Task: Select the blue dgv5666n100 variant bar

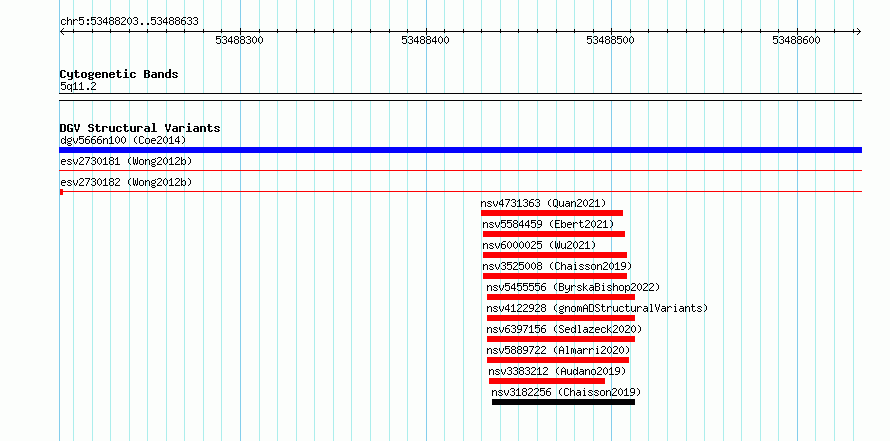Action: point(460,150)
